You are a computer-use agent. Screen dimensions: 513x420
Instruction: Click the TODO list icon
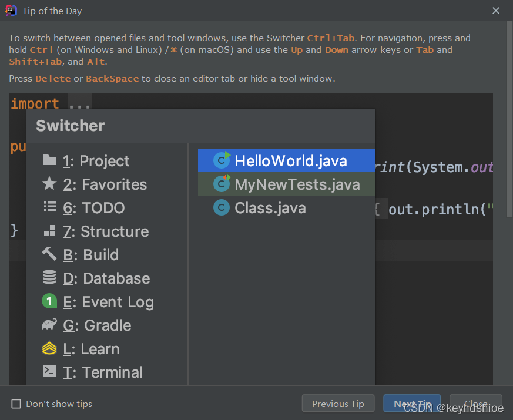tap(50, 207)
